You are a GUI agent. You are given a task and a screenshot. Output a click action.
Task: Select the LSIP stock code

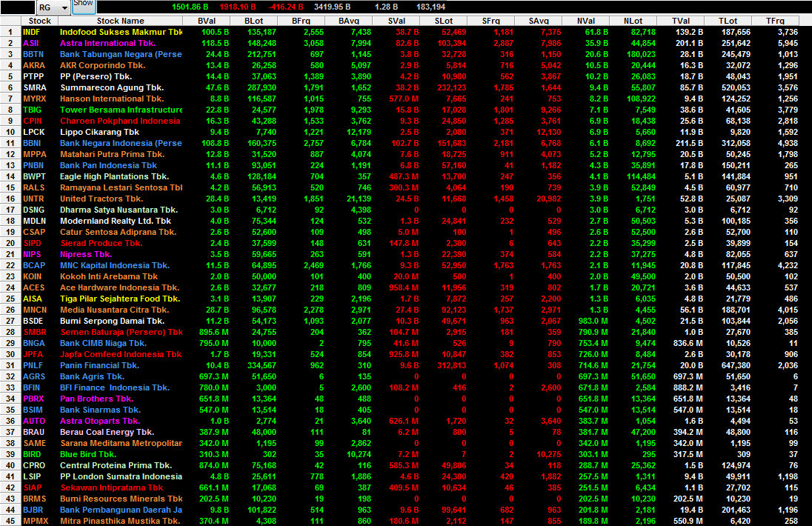32,477
